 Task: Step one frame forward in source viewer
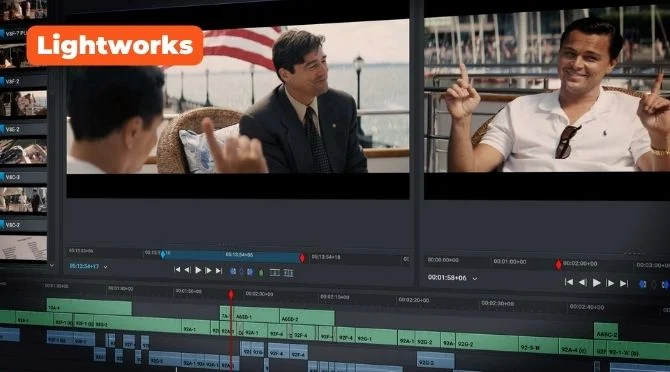(208, 270)
